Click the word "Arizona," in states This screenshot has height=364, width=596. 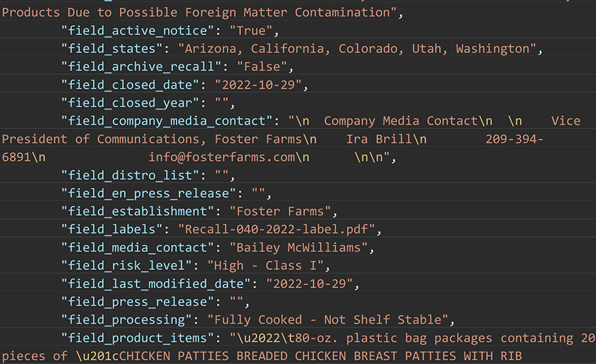pyautogui.click(x=214, y=48)
